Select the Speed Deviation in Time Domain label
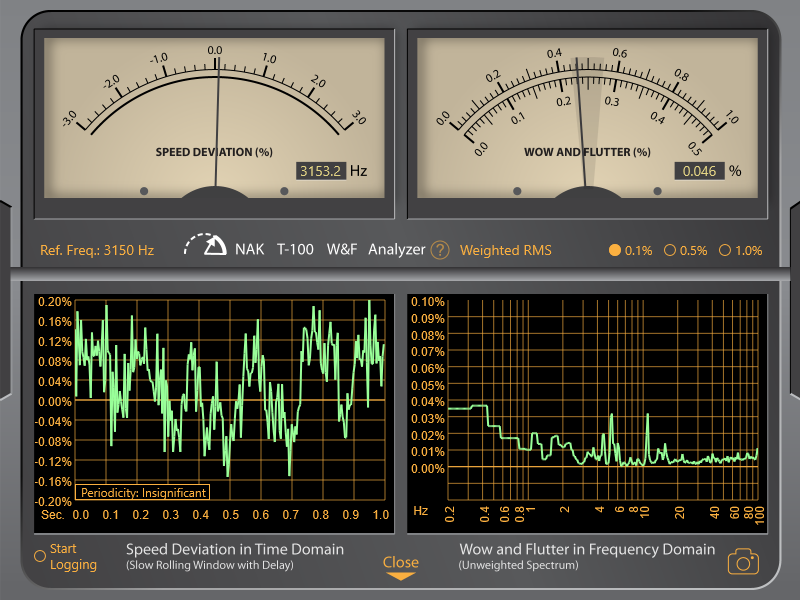This screenshot has width=800, height=600. [234, 549]
